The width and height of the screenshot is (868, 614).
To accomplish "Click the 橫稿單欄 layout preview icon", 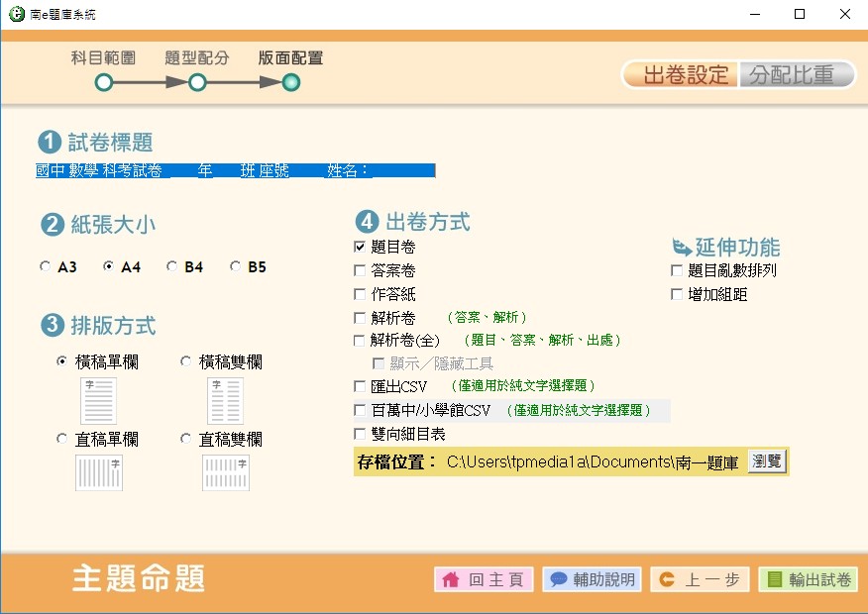I will point(98,401).
